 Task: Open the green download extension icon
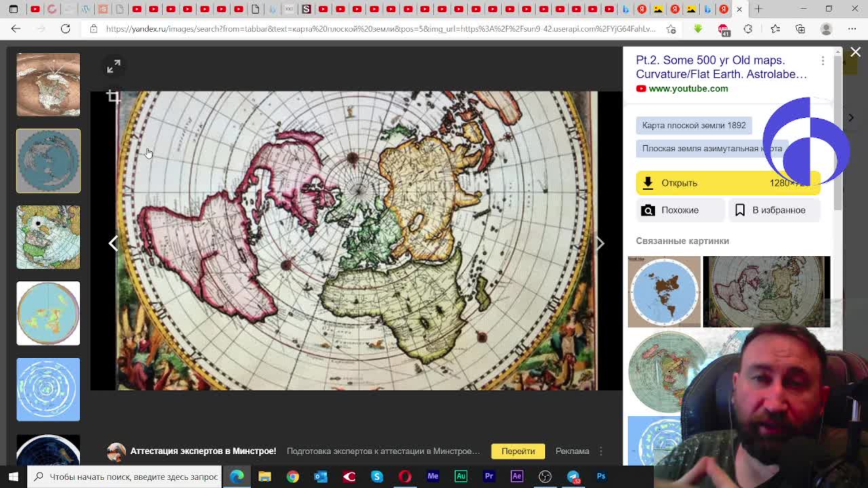(x=698, y=29)
